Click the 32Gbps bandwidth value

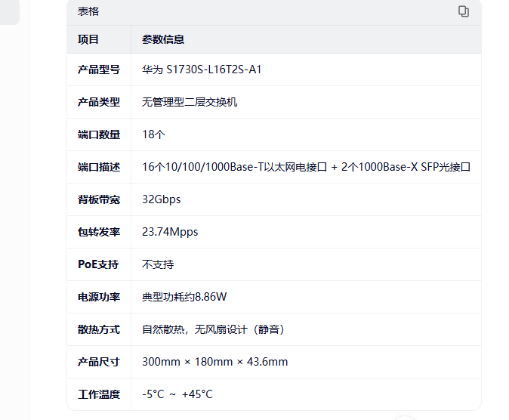162,199
